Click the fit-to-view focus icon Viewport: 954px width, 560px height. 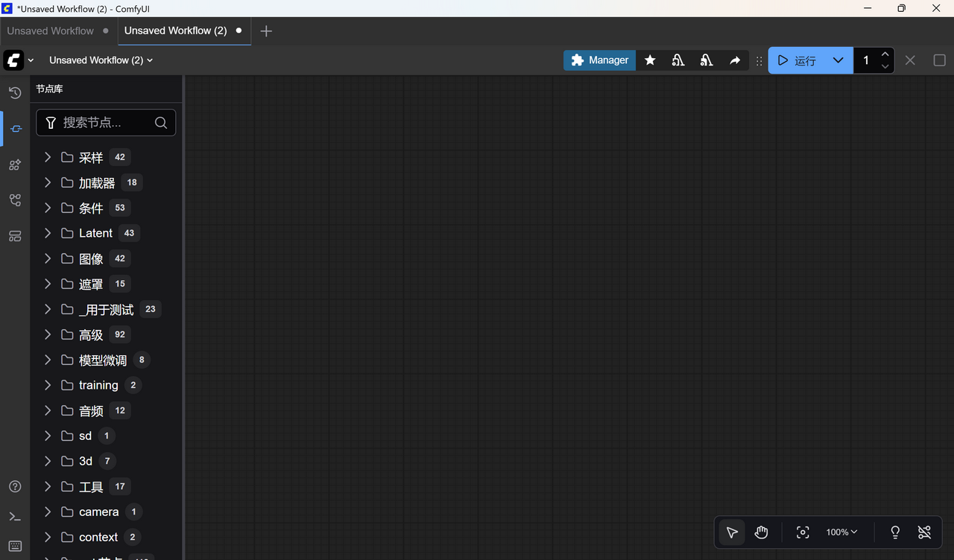pyautogui.click(x=803, y=532)
